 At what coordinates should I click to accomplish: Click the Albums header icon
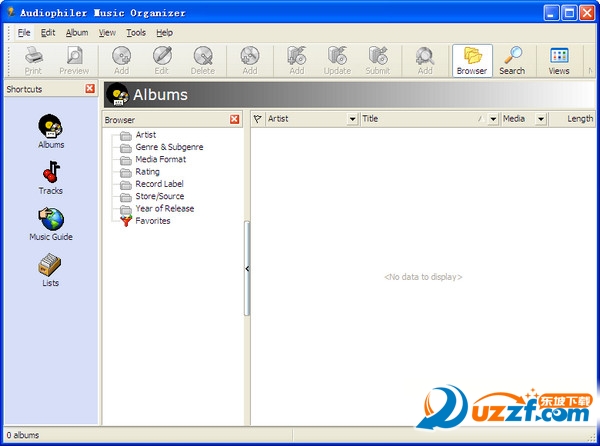click(117, 94)
